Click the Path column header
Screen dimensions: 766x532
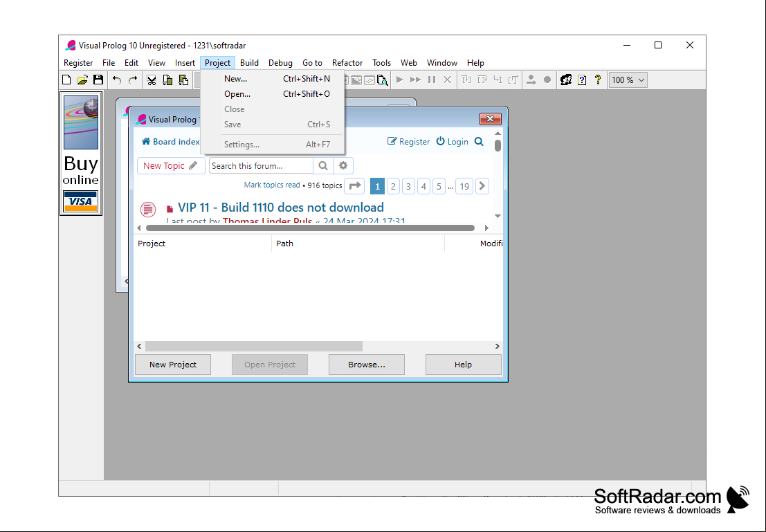click(x=358, y=244)
